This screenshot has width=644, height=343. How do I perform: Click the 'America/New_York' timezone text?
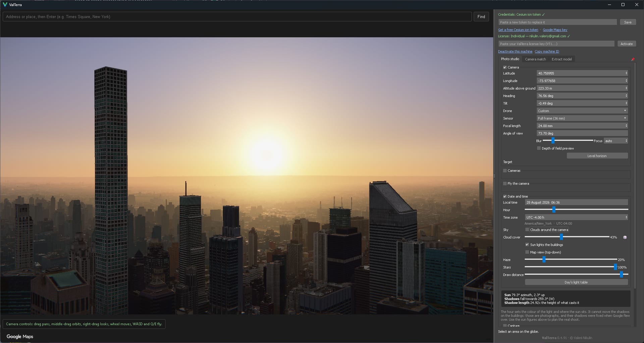click(x=538, y=224)
